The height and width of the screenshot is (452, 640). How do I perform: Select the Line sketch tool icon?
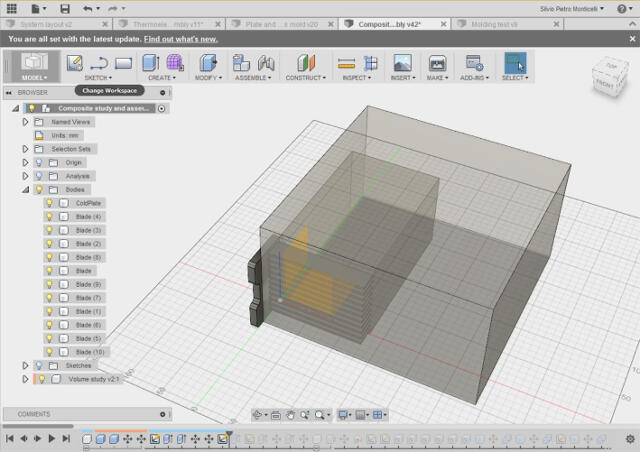[99, 63]
